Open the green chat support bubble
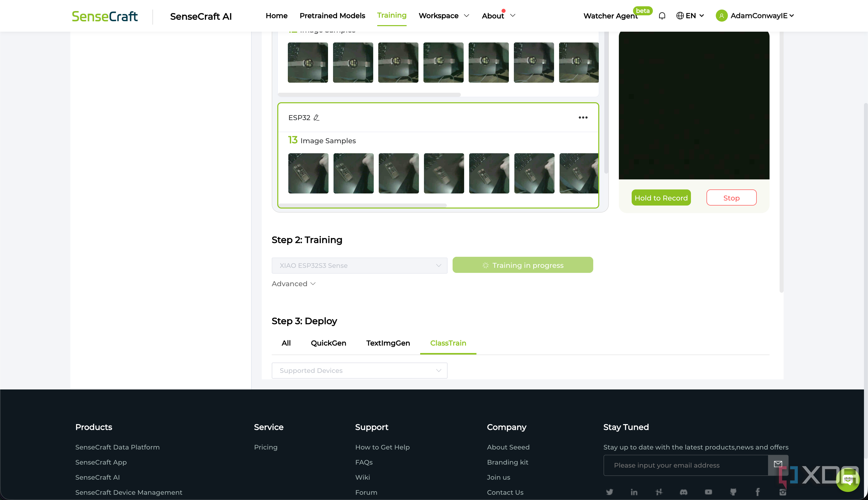 848,479
